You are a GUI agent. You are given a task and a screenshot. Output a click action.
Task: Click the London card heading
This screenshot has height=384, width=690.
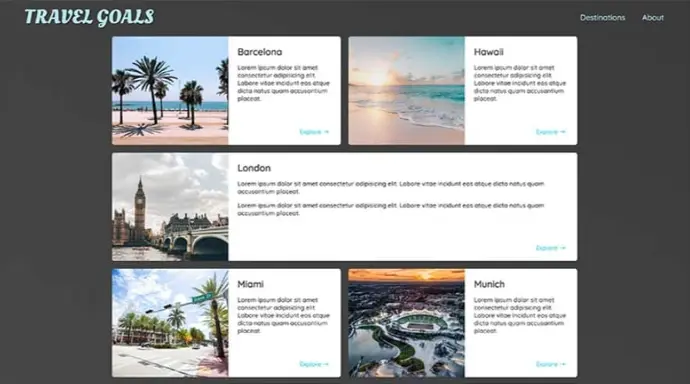pyautogui.click(x=254, y=168)
